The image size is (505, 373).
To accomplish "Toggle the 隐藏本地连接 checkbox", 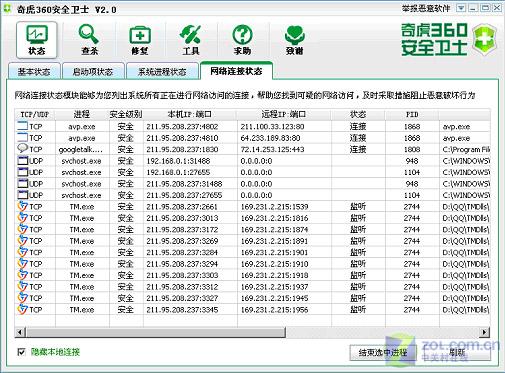I will click(x=21, y=352).
